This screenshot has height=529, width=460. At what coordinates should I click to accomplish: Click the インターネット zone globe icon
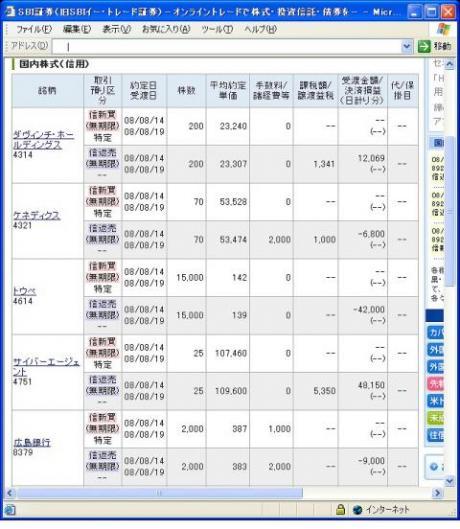[x=357, y=509]
